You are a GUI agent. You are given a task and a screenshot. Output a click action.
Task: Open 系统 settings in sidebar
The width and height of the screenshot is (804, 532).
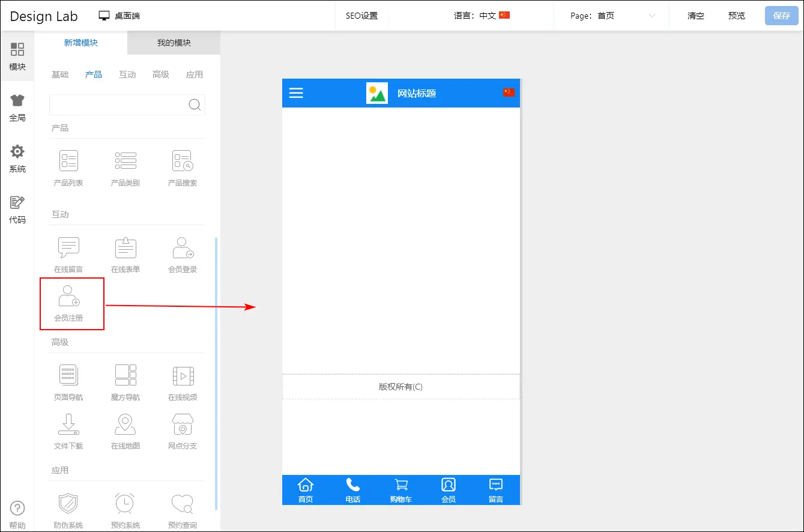point(17,159)
